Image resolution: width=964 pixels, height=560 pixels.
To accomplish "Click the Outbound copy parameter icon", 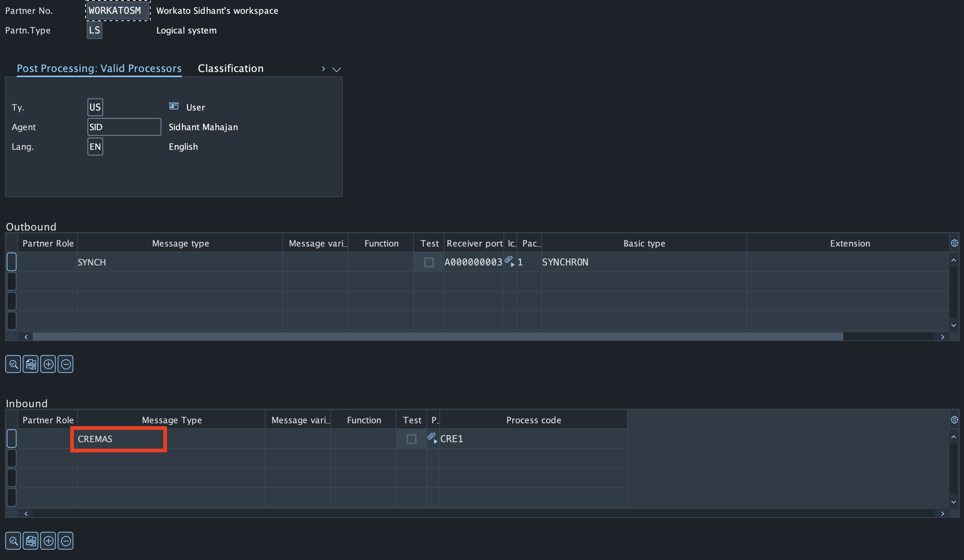I will tap(31, 364).
